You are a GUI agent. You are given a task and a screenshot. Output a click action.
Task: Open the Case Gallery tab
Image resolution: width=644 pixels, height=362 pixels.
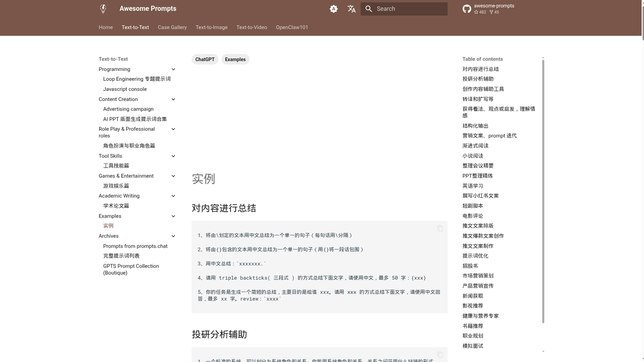coord(172,27)
